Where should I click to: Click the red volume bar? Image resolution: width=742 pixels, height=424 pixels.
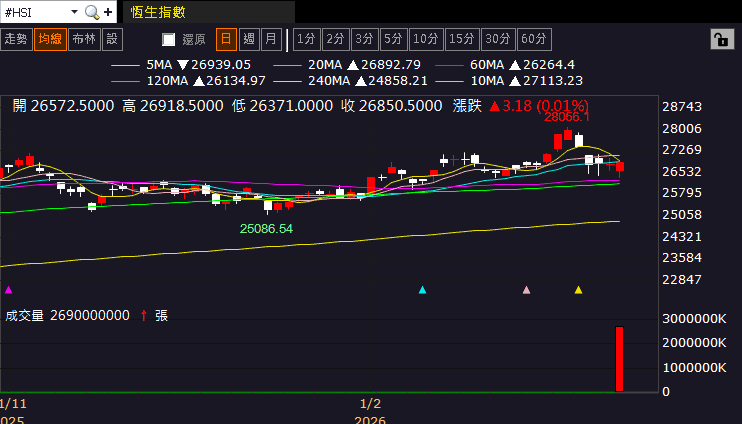(x=619, y=359)
